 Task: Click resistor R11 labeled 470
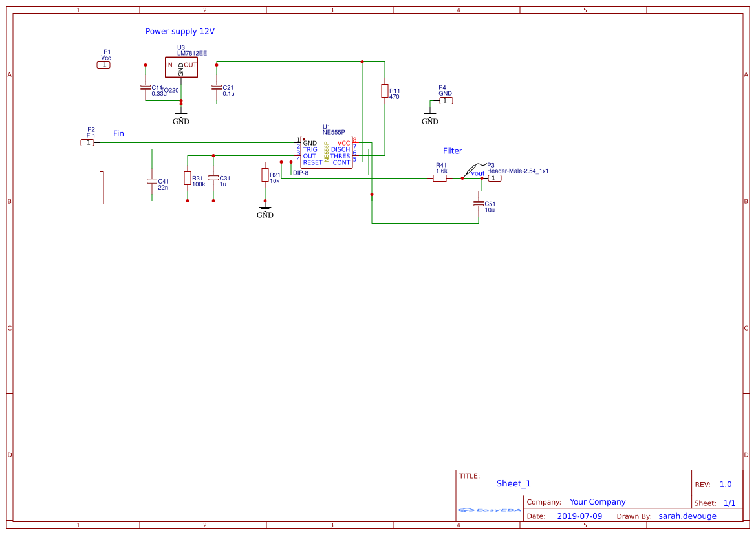(x=385, y=92)
